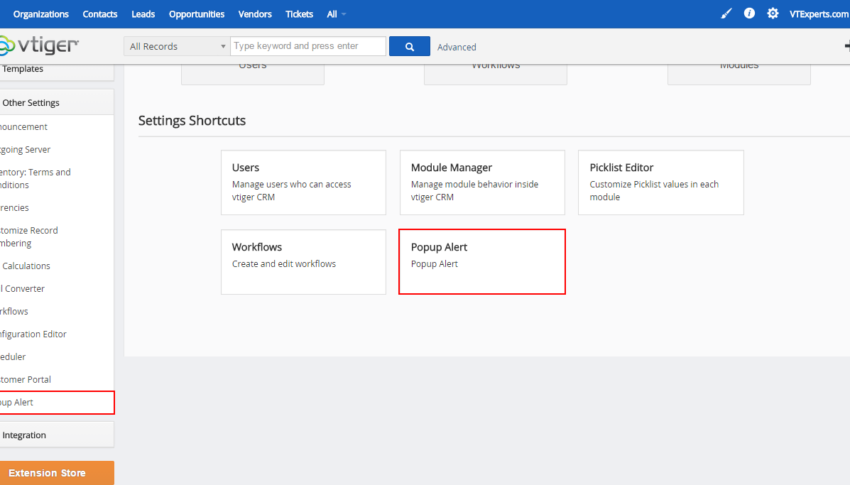The height and width of the screenshot is (485, 850).
Task: Open the Workflows shortcut card
Action: click(304, 262)
